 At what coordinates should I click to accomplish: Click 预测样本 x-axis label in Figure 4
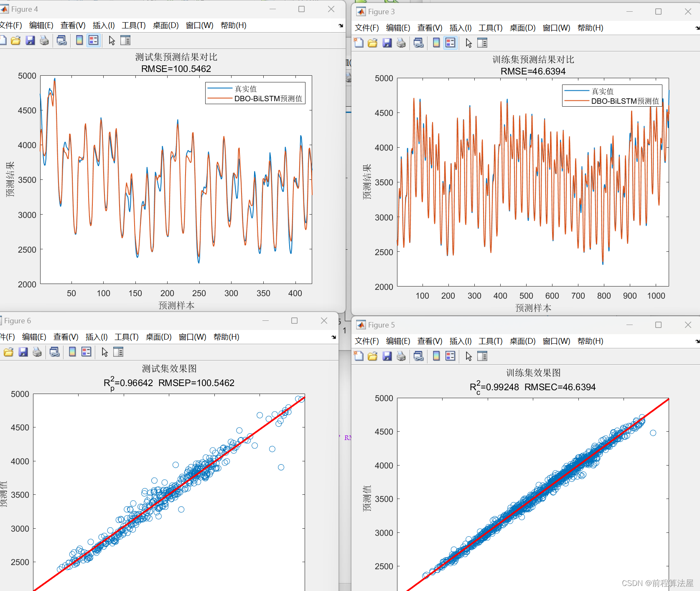pyautogui.click(x=176, y=306)
